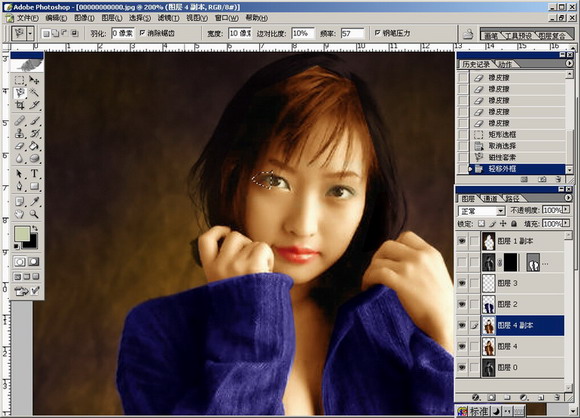Screen dimensions: 580x418
Task: Select the Blur tool
Action: coord(20,159)
